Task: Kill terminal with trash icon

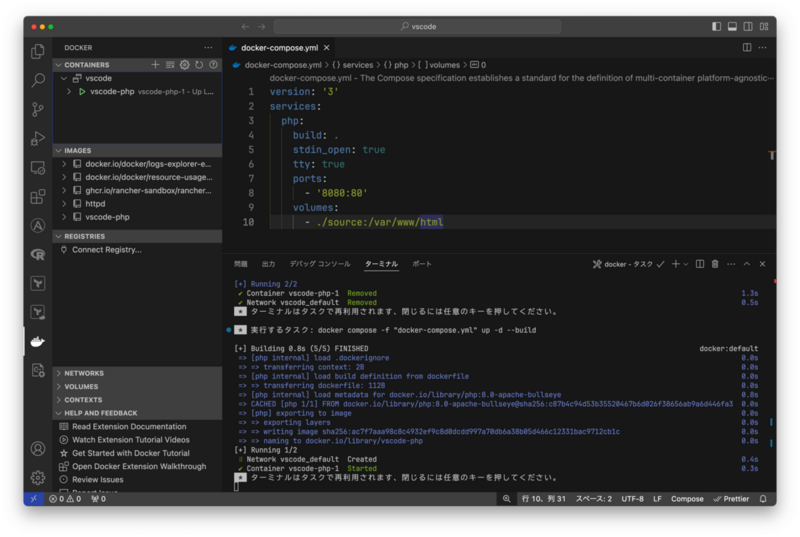Action: (x=715, y=264)
